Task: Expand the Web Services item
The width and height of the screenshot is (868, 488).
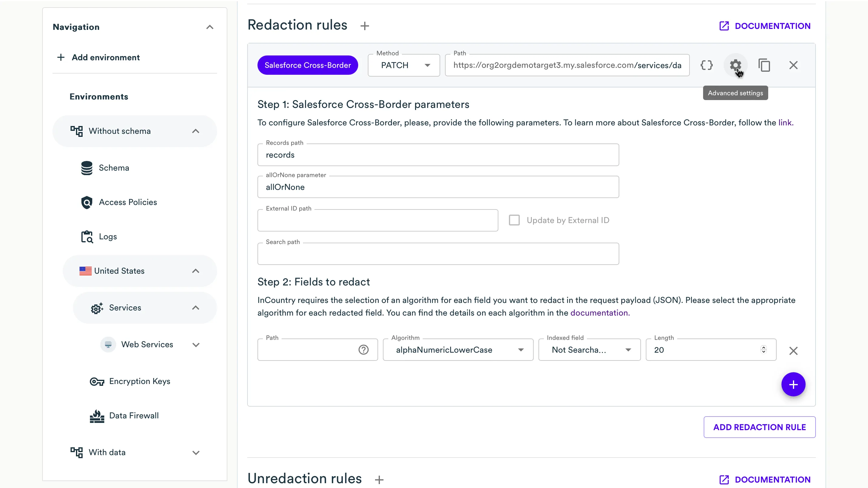Action: 196,345
